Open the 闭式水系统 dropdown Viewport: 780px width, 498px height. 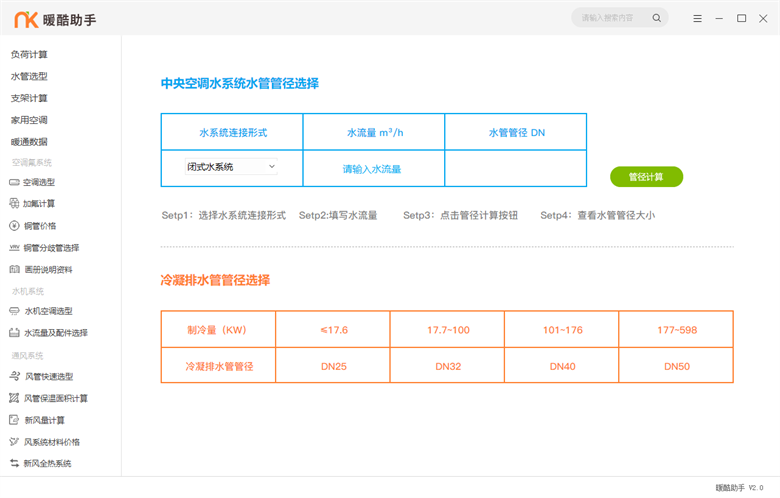pos(231,167)
